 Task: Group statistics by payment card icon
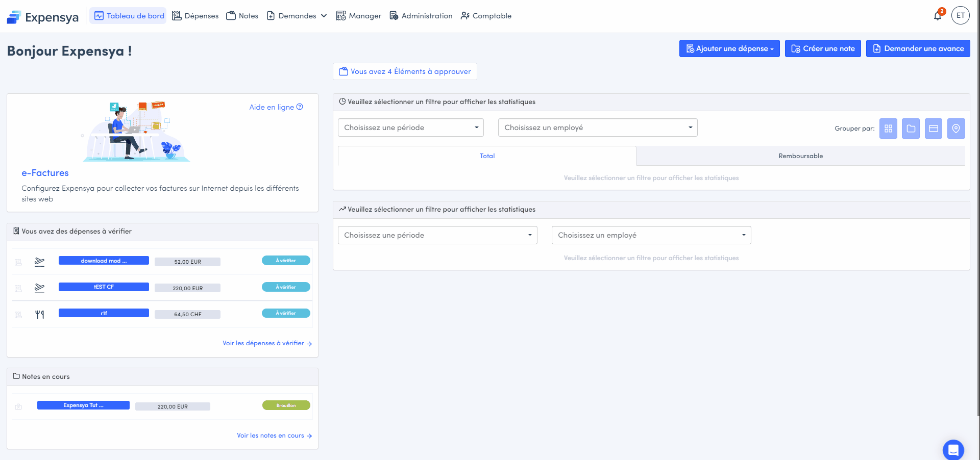[934, 129]
